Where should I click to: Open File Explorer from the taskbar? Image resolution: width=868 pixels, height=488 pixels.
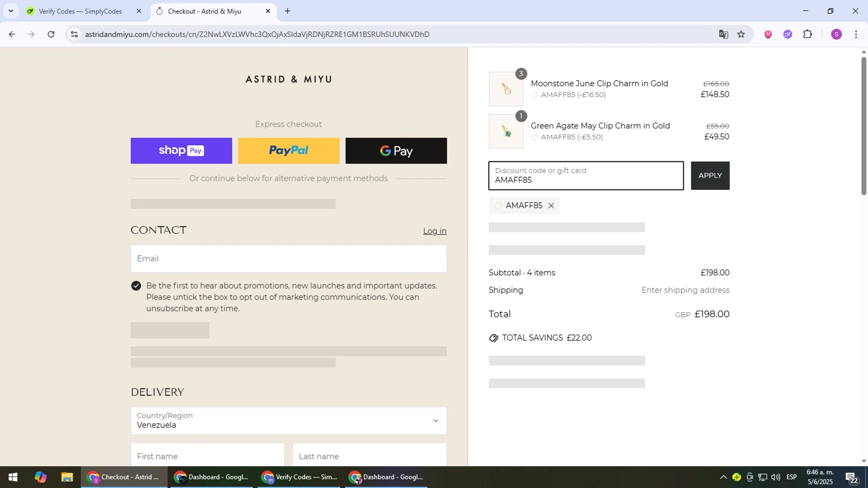[x=67, y=477]
